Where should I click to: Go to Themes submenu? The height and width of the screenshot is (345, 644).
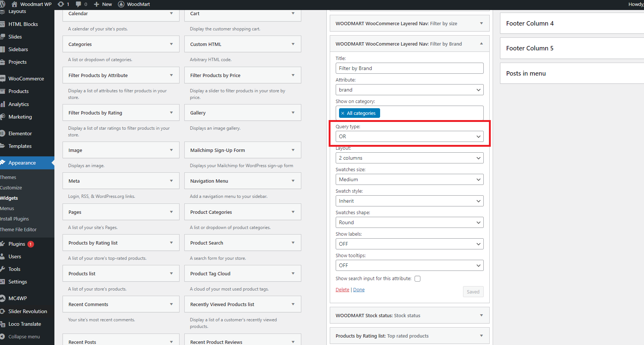[x=8, y=178]
